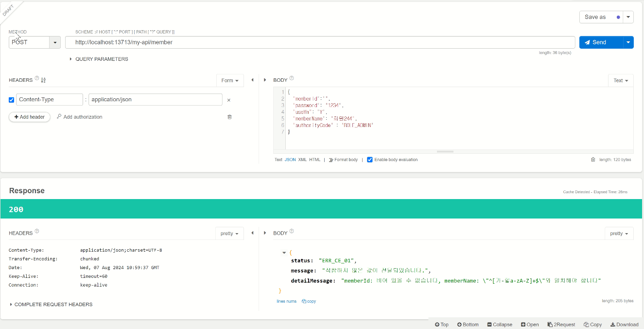Click the Content-Type header name field
644x329 pixels.
(50, 99)
